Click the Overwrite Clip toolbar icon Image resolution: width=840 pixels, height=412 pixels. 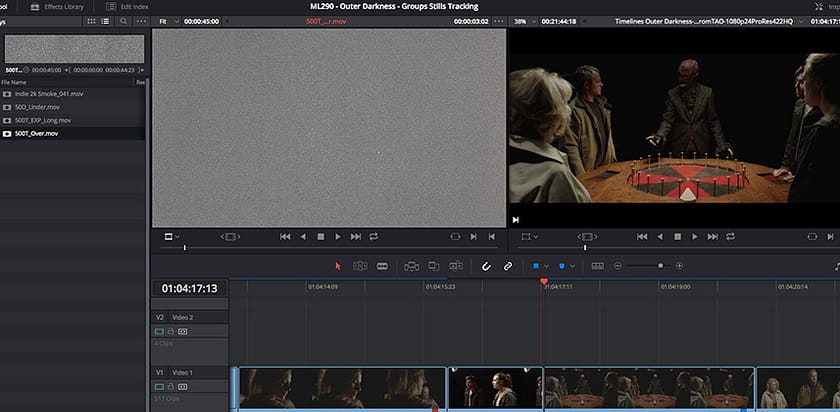(434, 266)
